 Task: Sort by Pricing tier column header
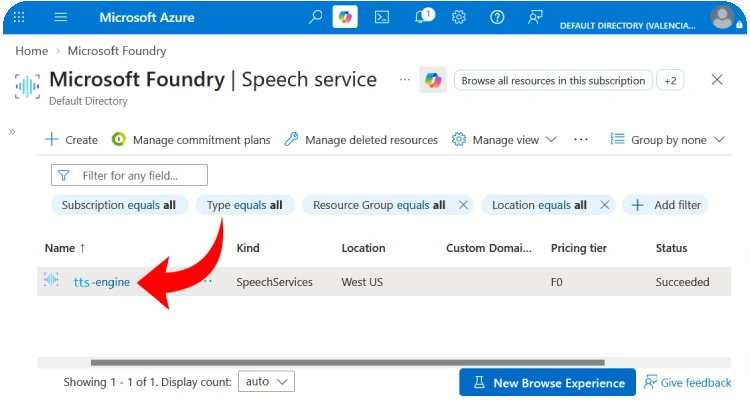pos(579,248)
